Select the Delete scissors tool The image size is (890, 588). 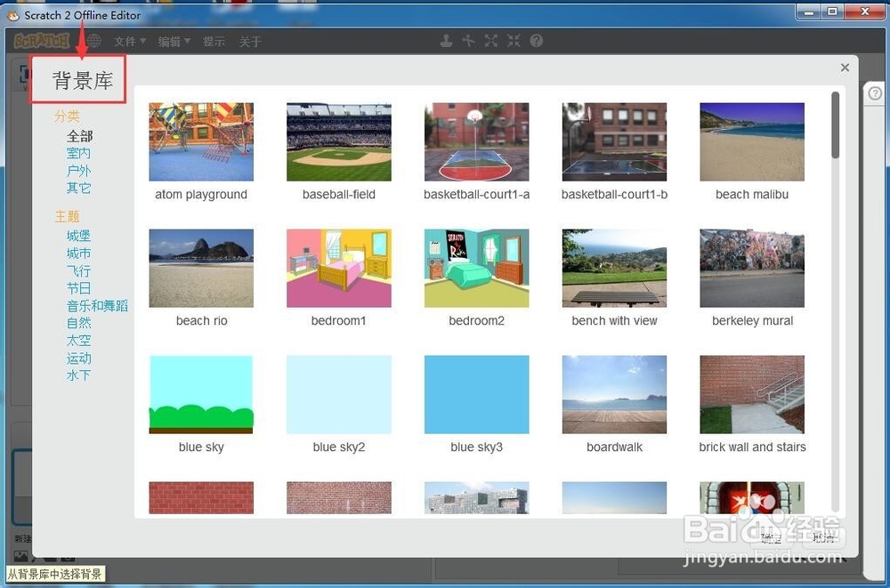(x=469, y=41)
